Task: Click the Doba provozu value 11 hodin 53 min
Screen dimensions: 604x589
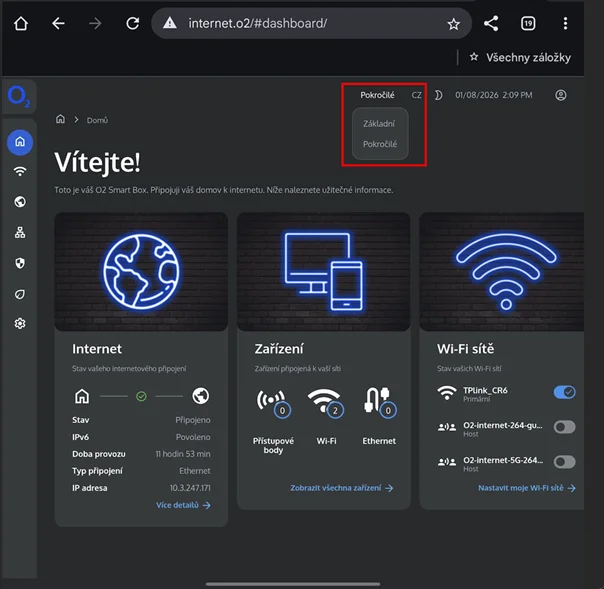Action: [183, 454]
